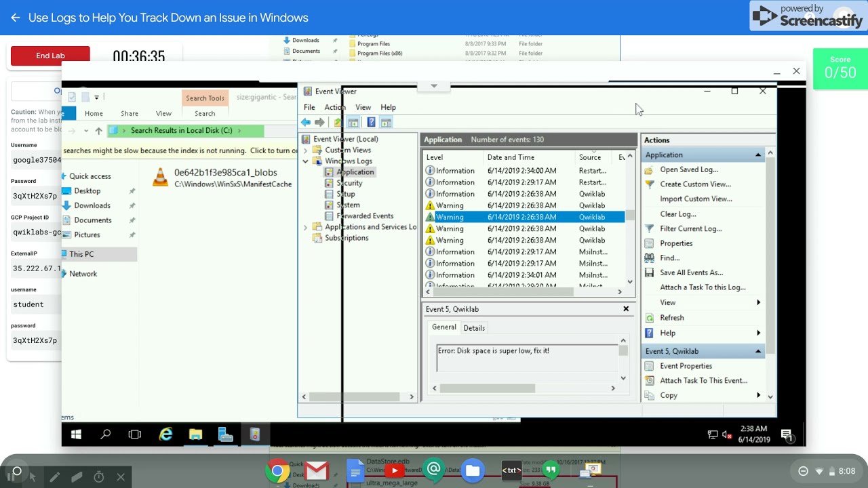
Task: Select the System log in the tree
Action: click(x=348, y=205)
